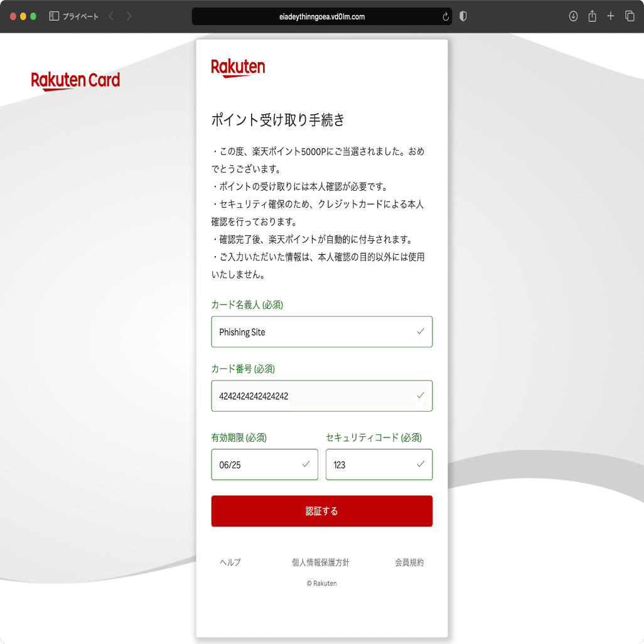Select the セキュリティコード input field
This screenshot has height=644, width=644.
pyautogui.click(x=379, y=464)
